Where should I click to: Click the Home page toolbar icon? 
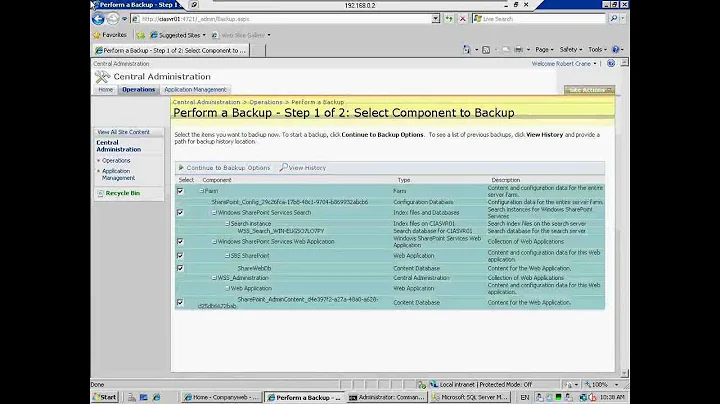[x=467, y=50]
